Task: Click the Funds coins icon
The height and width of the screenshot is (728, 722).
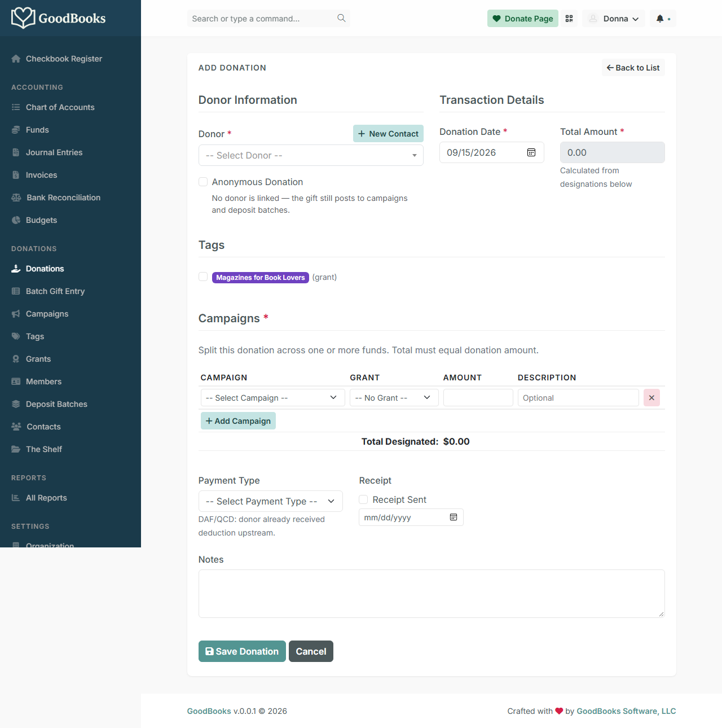Action: pos(16,130)
